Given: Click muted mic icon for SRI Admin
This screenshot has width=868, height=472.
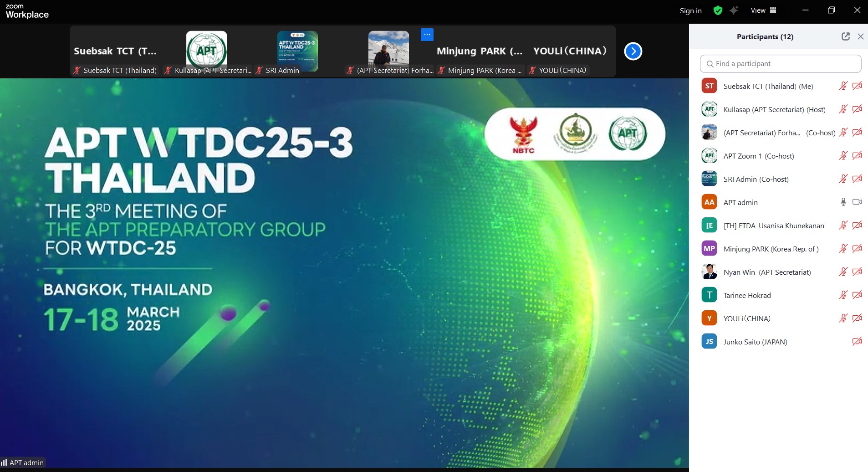Looking at the screenshot, I should 843,179.
